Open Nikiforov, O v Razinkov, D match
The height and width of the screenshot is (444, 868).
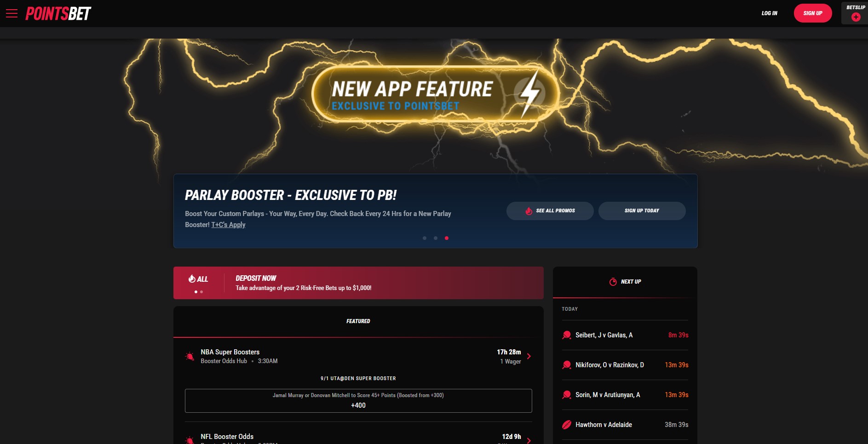tap(625, 365)
